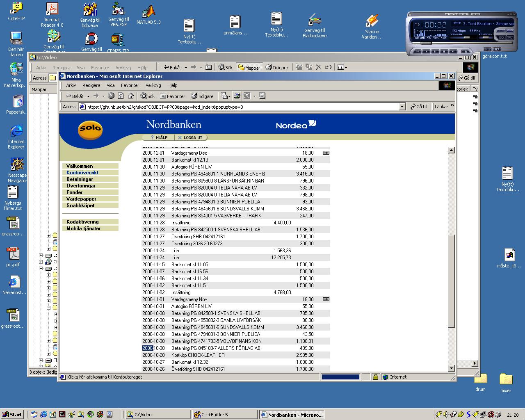The width and height of the screenshot is (525, 420).
Task: Click the Print icon in browser toolbar
Action: [x=237, y=96]
